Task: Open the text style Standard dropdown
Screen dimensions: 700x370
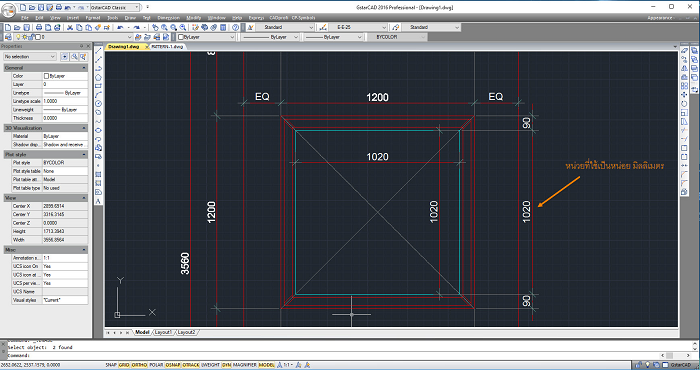Action: pos(286,28)
